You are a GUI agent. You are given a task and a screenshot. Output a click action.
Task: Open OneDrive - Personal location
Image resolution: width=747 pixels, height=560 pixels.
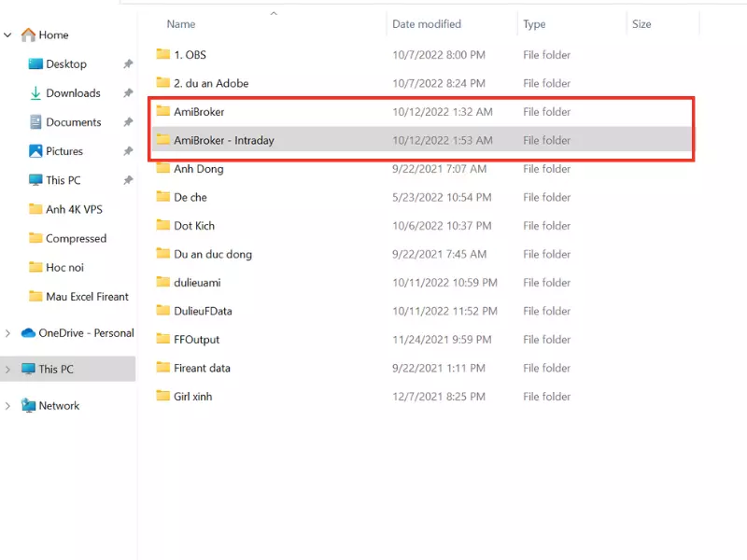pyautogui.click(x=86, y=333)
